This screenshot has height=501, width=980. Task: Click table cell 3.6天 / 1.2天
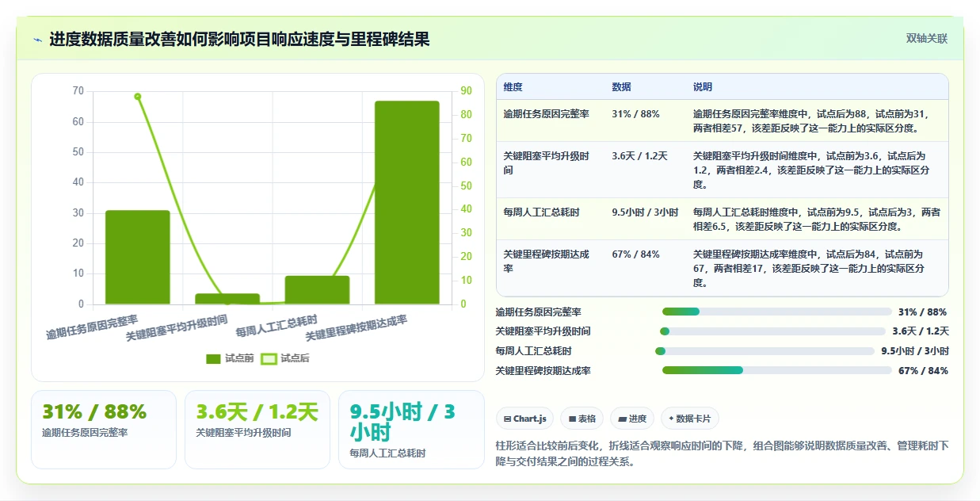[x=640, y=156]
